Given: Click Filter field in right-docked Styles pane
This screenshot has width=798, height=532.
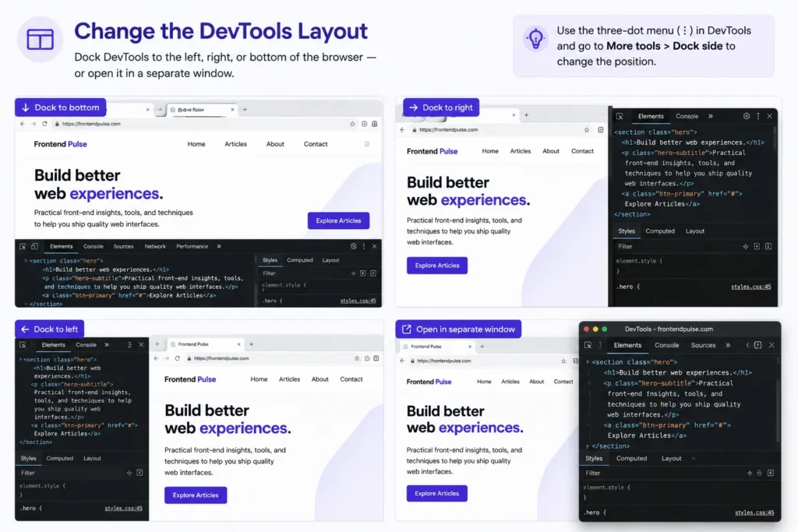Looking at the screenshot, I should pos(677,246).
